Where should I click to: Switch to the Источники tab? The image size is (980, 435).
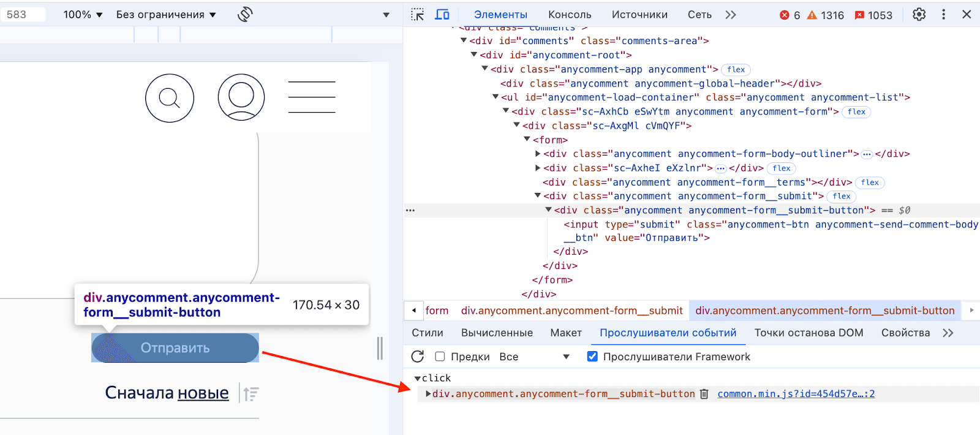(x=639, y=15)
